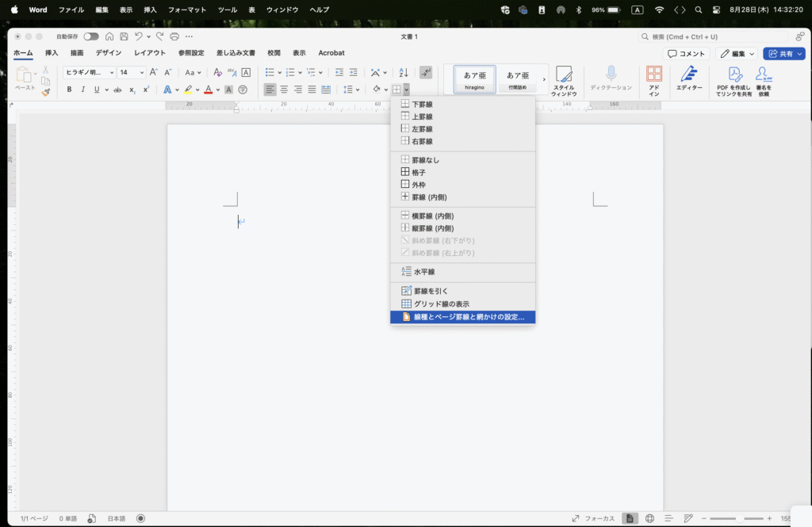Click the print icon in title bar

tap(174, 36)
